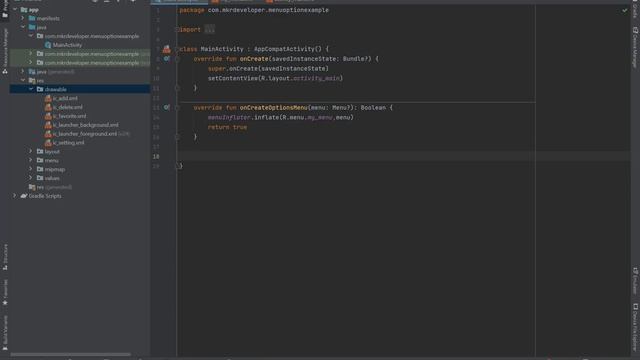Open the Favorites tool window
Viewport: 640px width, 360px height.
point(5,292)
